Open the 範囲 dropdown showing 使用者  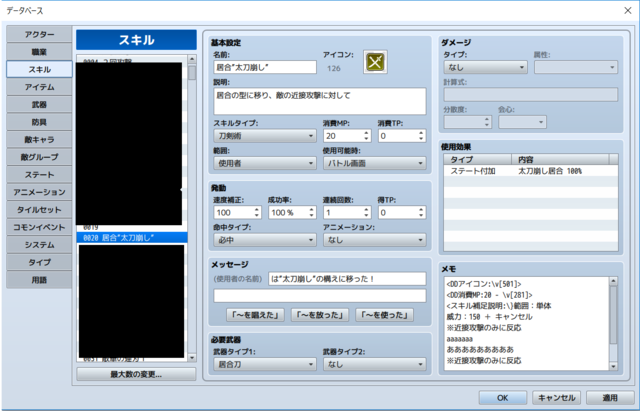pyautogui.click(x=265, y=163)
